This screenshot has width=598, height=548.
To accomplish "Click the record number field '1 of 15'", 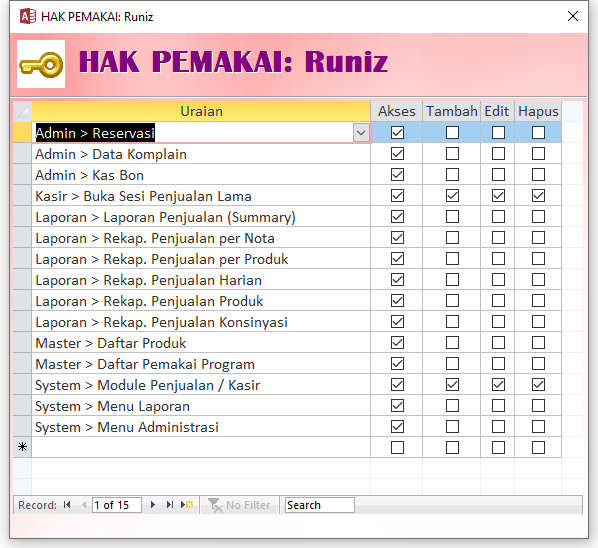I will tap(117, 505).
